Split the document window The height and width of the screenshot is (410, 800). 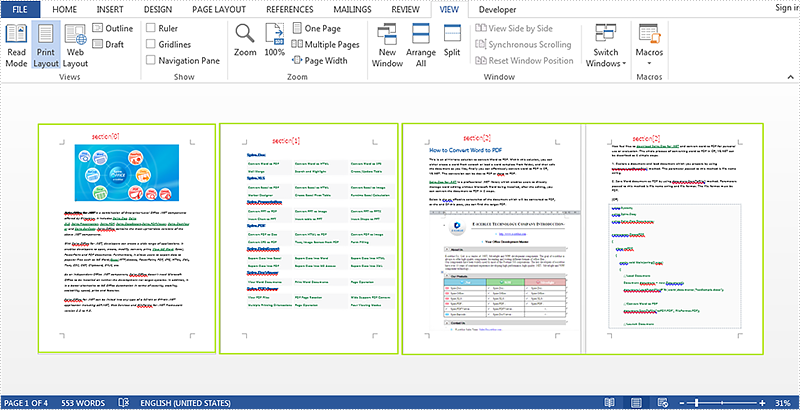[452, 40]
